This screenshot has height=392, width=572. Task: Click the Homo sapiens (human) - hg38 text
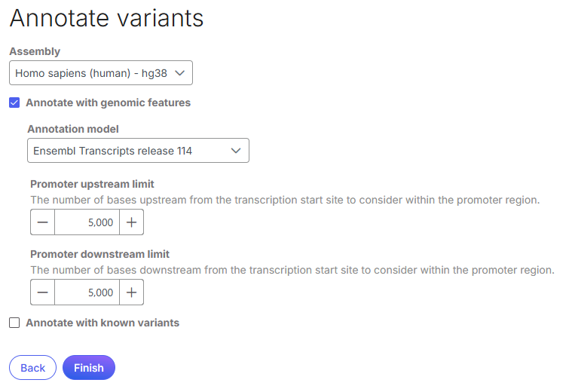coord(90,73)
